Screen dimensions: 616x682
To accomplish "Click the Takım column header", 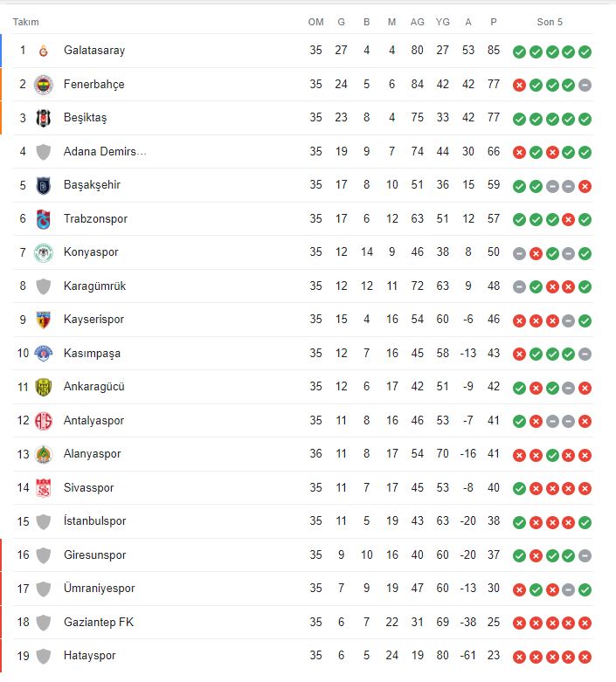I will [x=25, y=22].
